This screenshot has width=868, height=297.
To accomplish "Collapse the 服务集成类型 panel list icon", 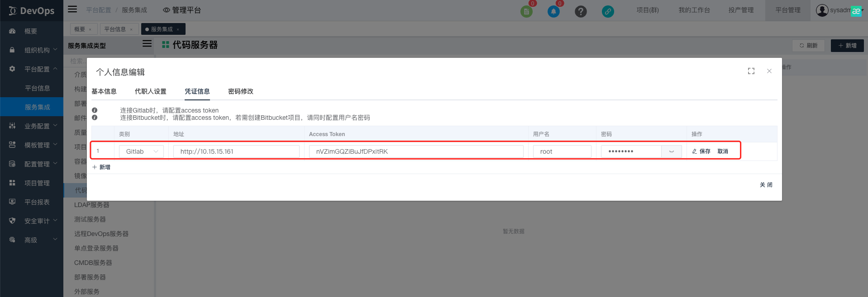I will point(147,44).
